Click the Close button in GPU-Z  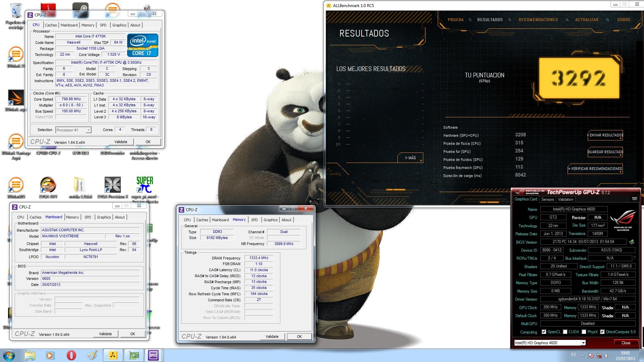[x=626, y=343]
